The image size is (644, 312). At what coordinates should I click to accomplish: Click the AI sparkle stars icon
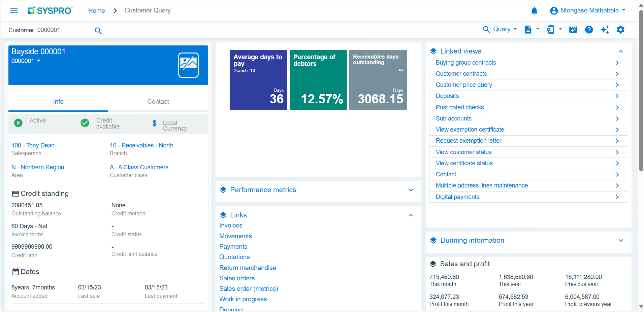605,30
